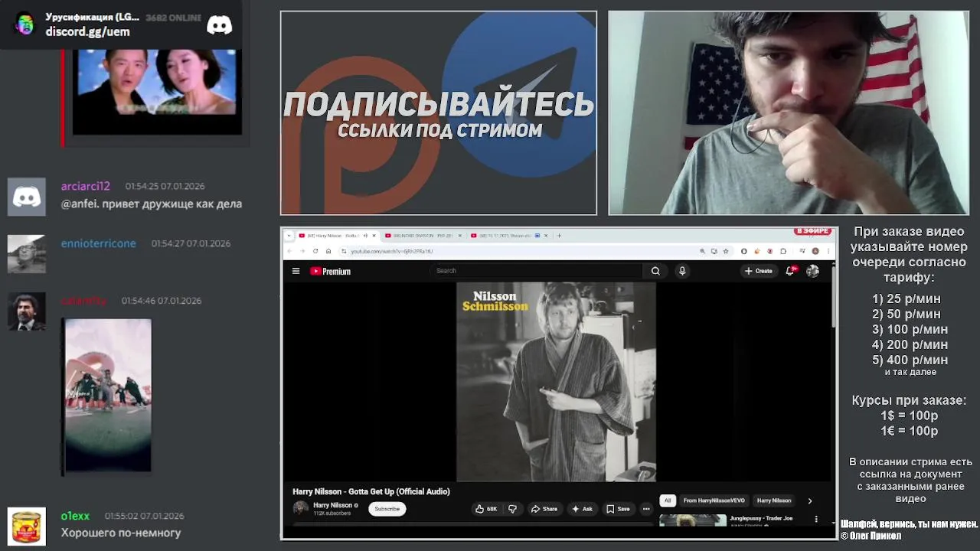Image resolution: width=980 pixels, height=551 pixels.
Task: Click the YouTube Premium logo
Action: pyautogui.click(x=330, y=271)
